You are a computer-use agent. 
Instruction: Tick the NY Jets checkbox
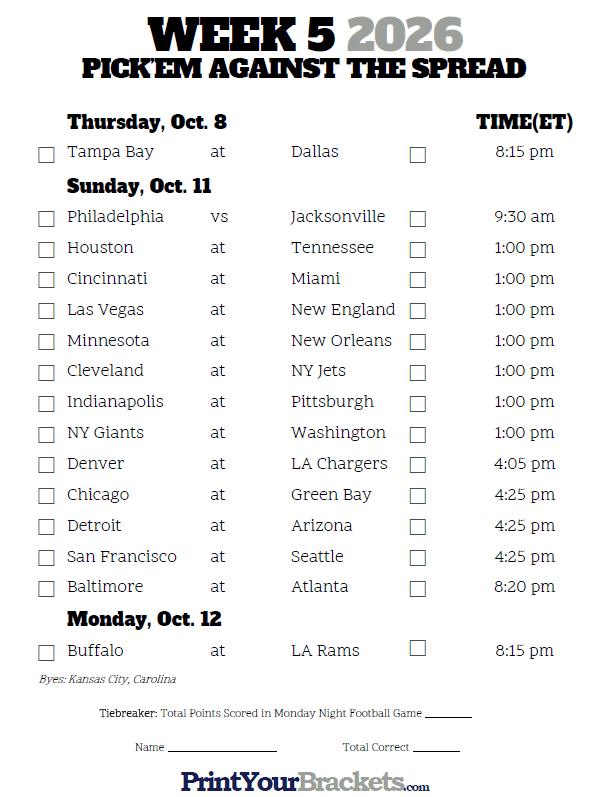pyautogui.click(x=418, y=373)
